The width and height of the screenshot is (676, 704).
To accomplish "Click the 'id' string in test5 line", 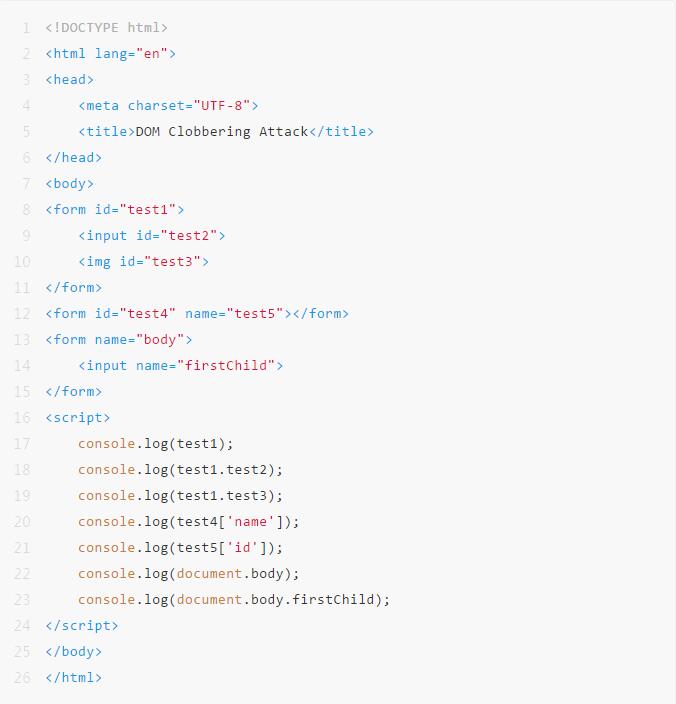I will (x=242, y=548).
